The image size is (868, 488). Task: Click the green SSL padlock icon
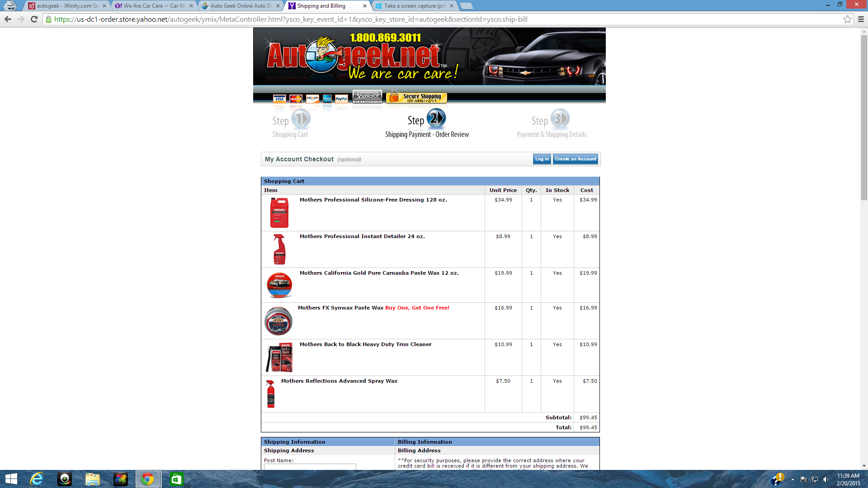(x=49, y=19)
